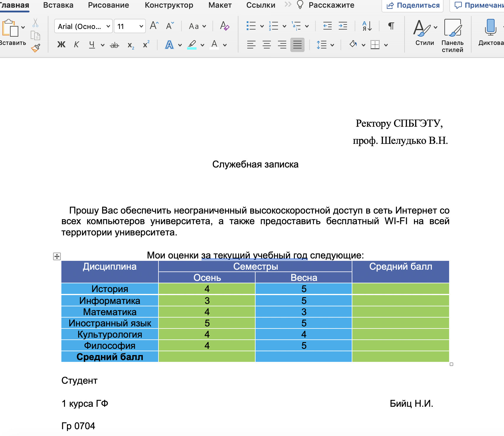Clear all formatting eraser icon

coord(225,26)
